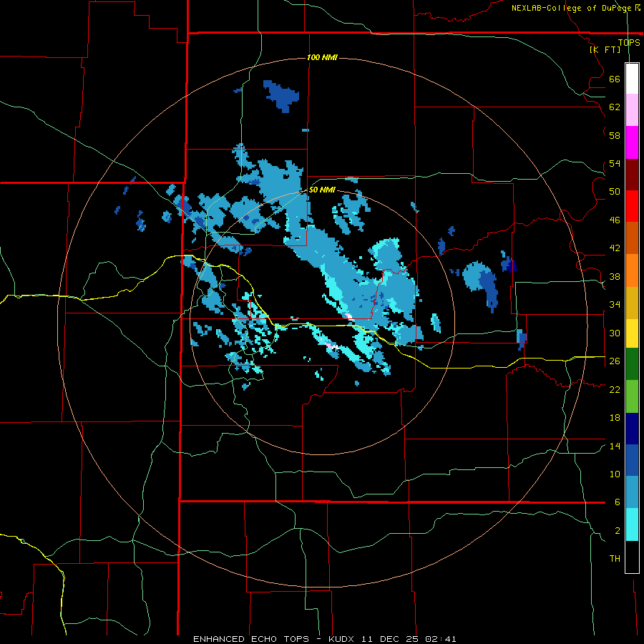Click the '54' legend value
Viewport: 644px width, 644px height.
(615, 163)
